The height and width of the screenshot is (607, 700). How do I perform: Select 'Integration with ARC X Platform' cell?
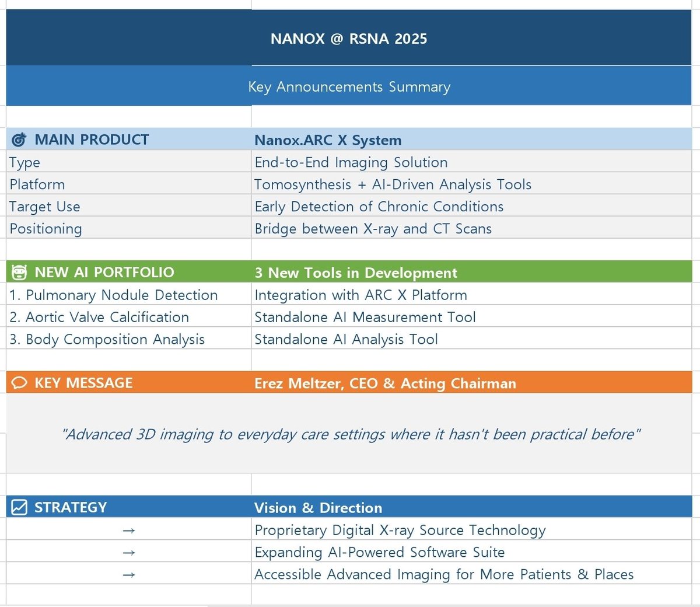471,295
